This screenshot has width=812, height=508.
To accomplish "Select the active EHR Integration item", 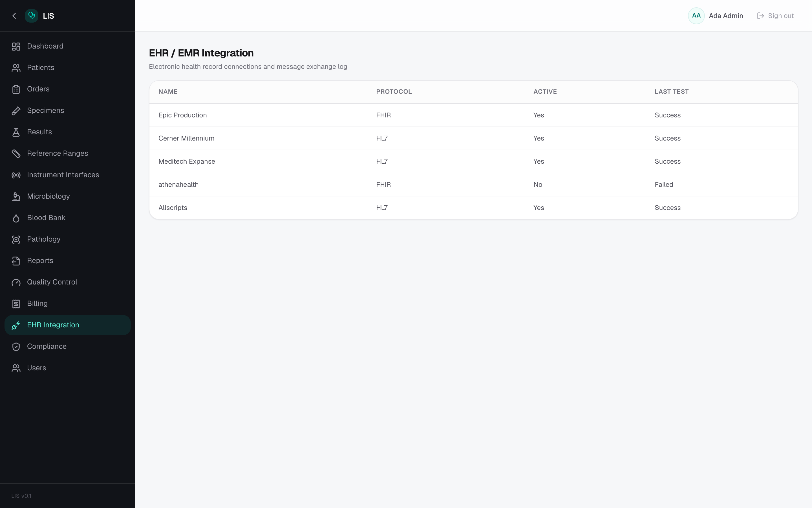I will pyautogui.click(x=67, y=325).
